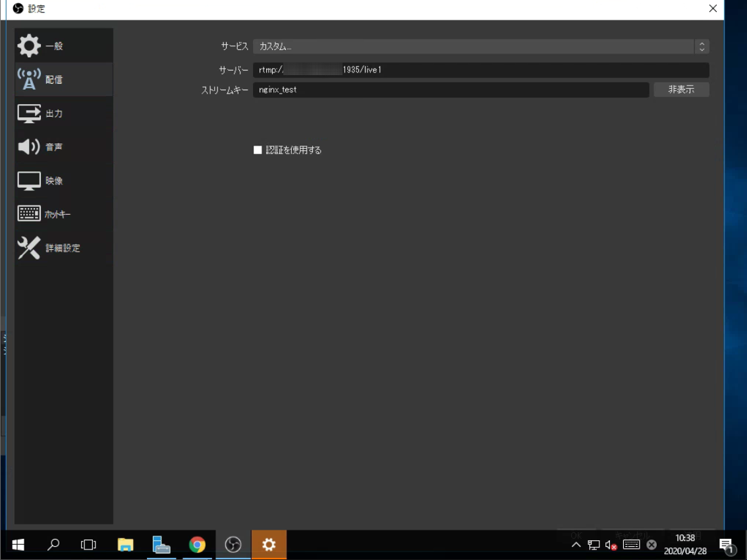Enable the 認証を使用する checkbox

(258, 150)
